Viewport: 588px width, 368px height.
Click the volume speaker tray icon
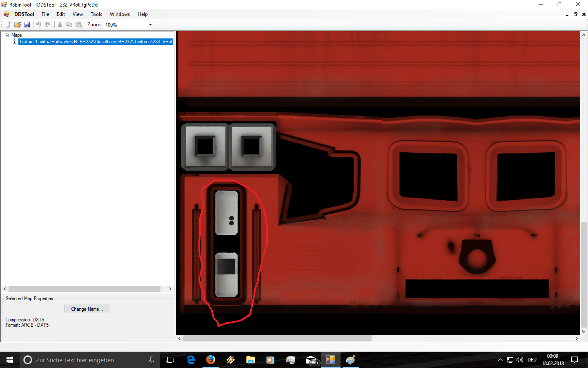click(520, 360)
